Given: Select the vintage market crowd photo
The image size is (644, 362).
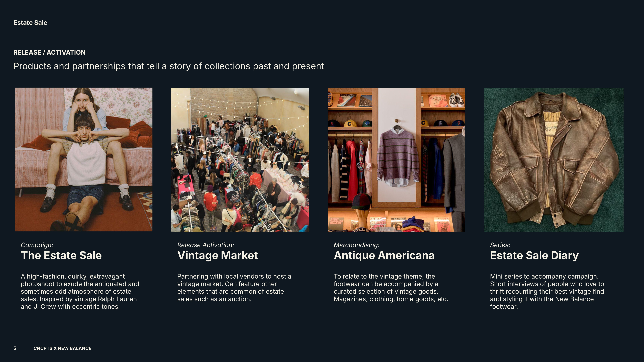Looking at the screenshot, I should [240, 160].
